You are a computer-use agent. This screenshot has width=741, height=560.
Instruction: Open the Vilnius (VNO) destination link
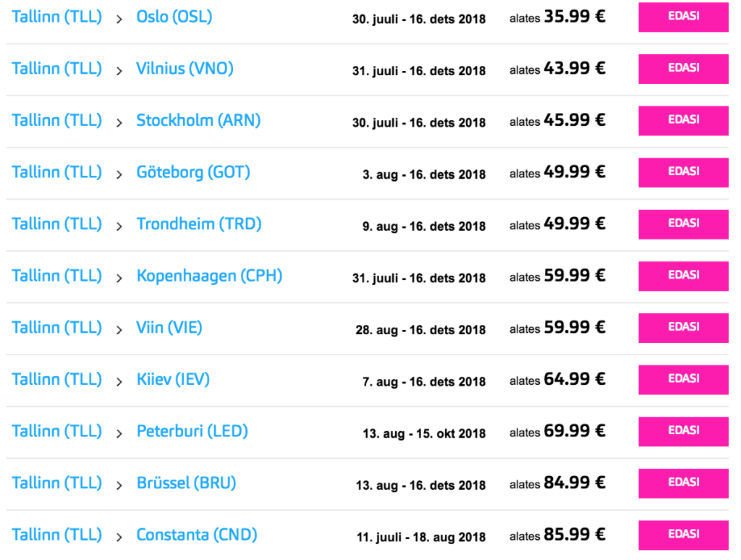(185, 69)
